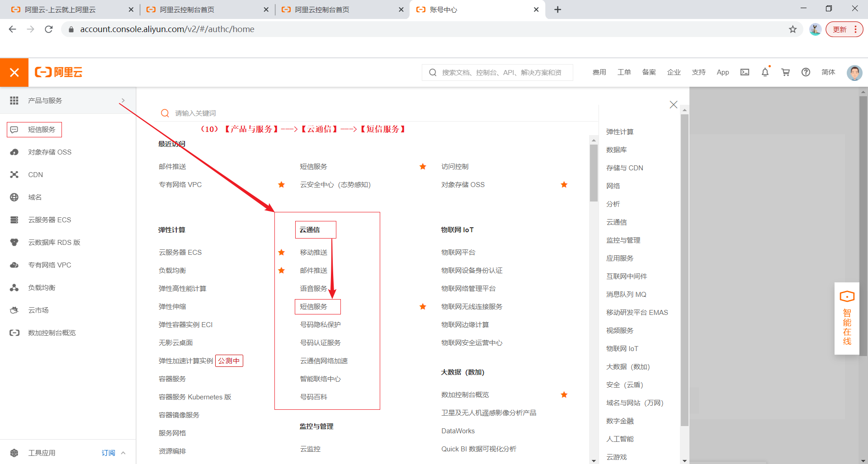Click the 更新 browser update button
The image size is (868, 464).
[844, 29]
